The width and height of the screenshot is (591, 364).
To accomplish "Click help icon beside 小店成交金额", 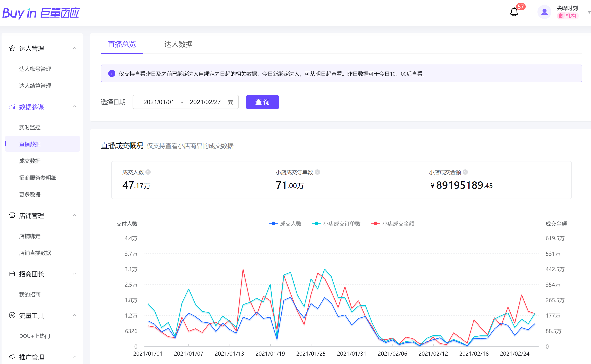I will (465, 172).
